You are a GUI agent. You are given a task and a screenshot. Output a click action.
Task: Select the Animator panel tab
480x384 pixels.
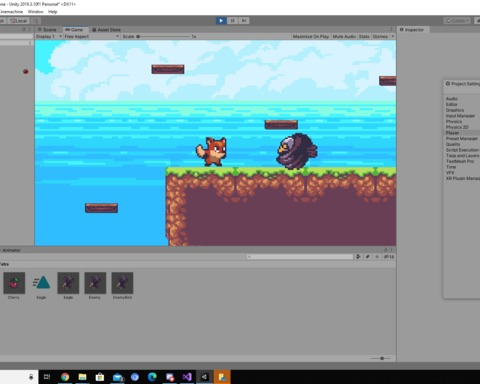tap(11, 250)
